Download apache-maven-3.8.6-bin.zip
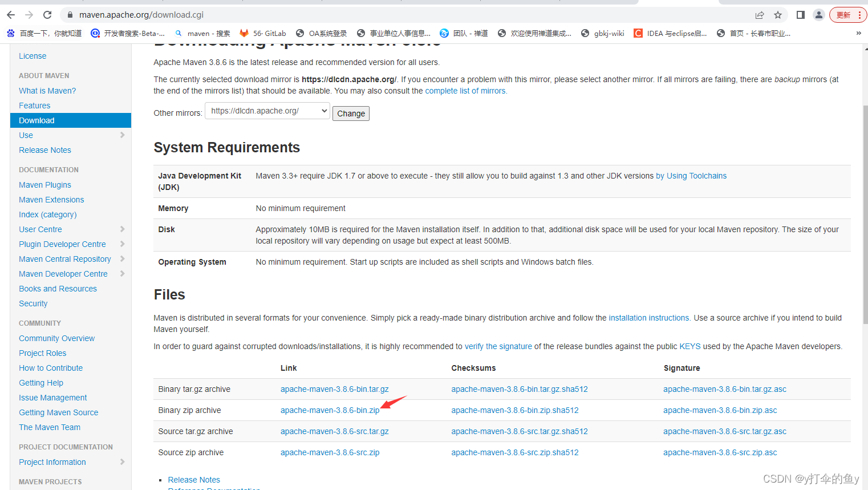This screenshot has width=868, height=490. [x=330, y=410]
